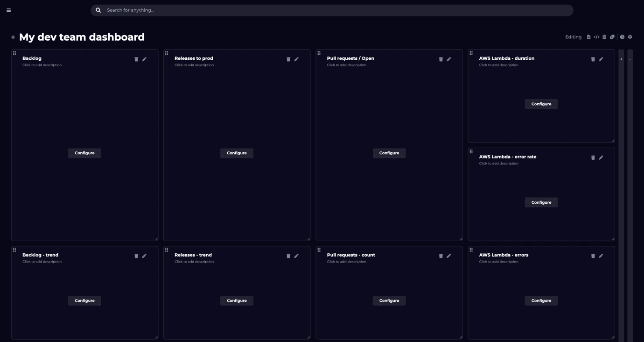Remove the AWS Lambda - error rate widget

tap(593, 158)
